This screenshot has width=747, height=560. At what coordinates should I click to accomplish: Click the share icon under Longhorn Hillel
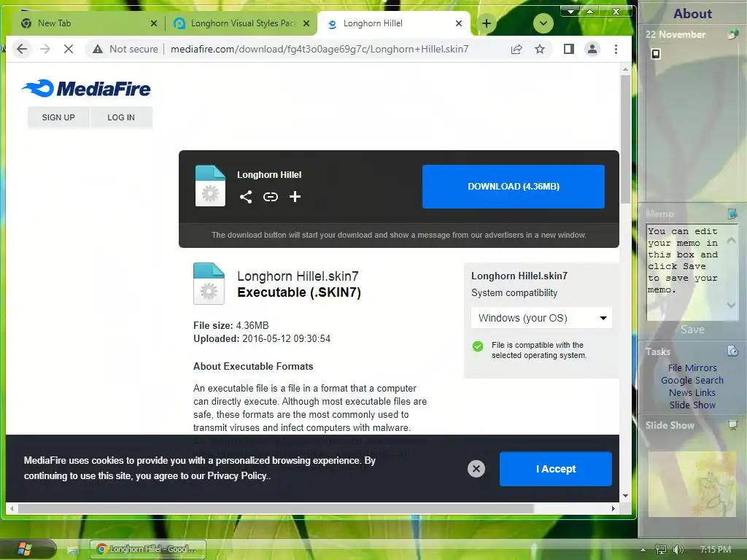point(246,197)
